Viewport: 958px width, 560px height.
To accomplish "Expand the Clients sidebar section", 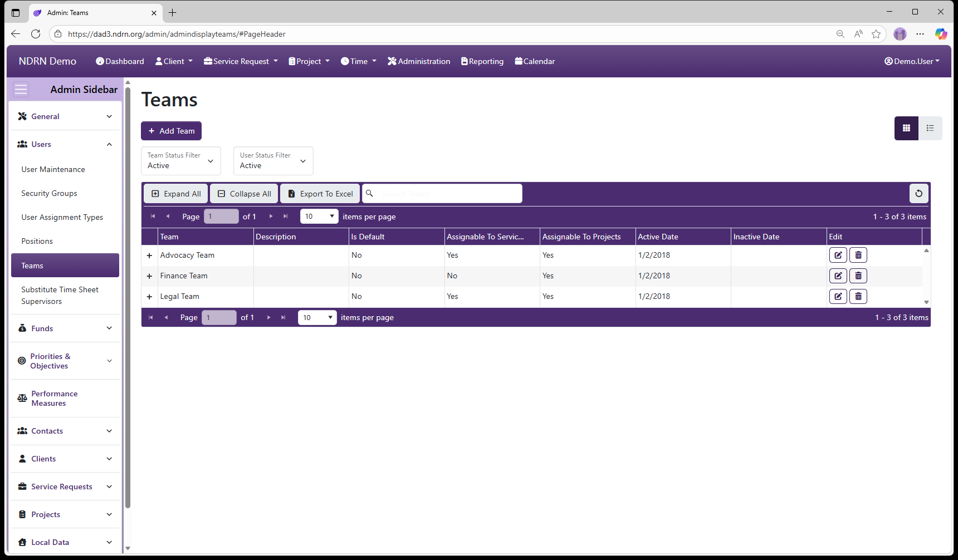I will click(x=65, y=459).
